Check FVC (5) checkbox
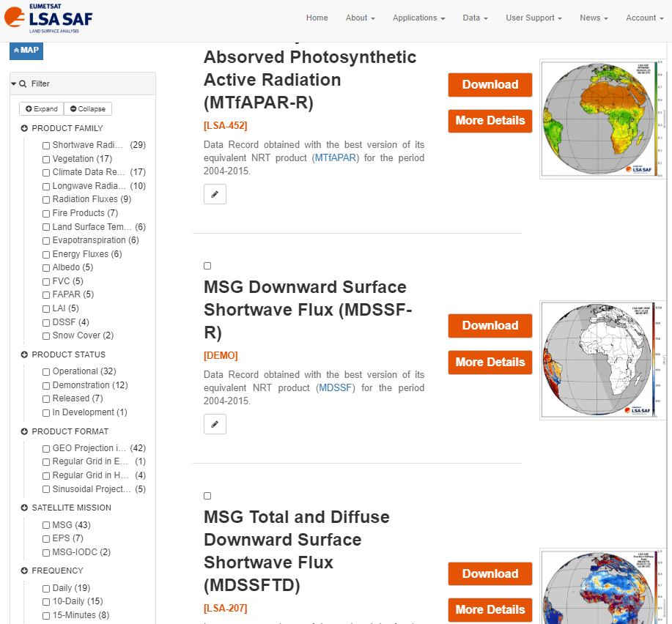The width and height of the screenshot is (672, 624). point(46,282)
